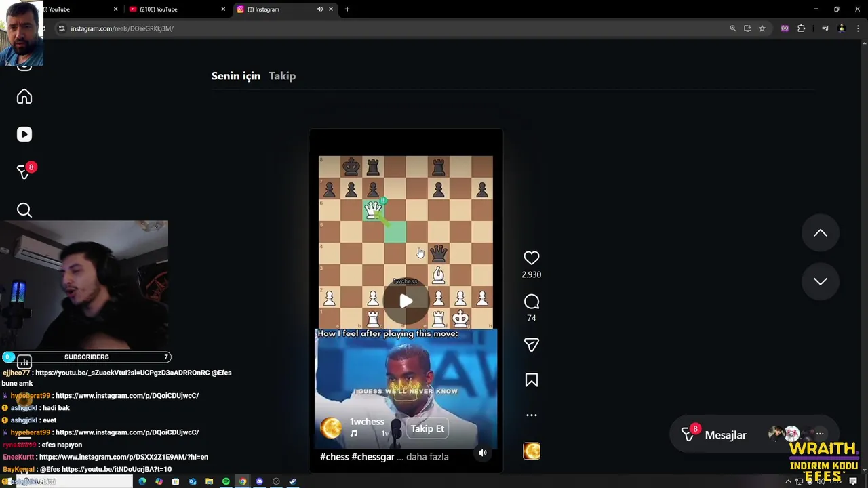
Task: Close the (2108) YouTube tab
Action: (x=223, y=9)
